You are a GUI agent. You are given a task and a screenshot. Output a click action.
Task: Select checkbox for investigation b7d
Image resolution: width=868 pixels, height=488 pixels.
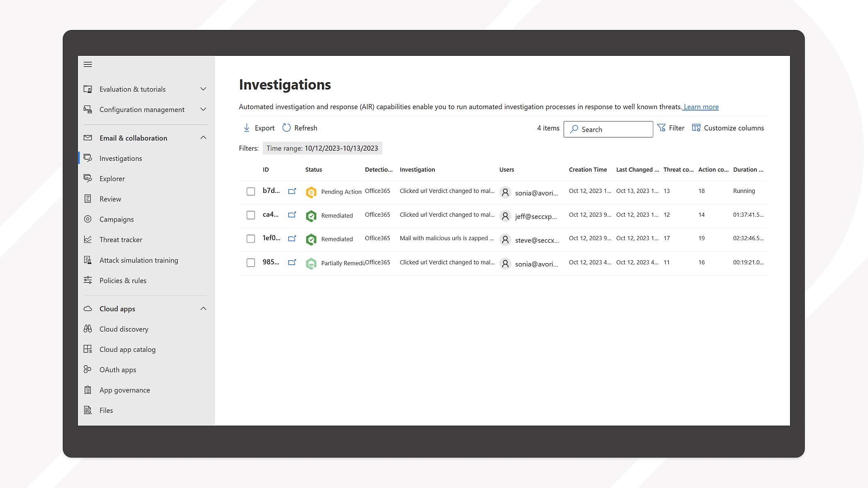[x=251, y=192]
